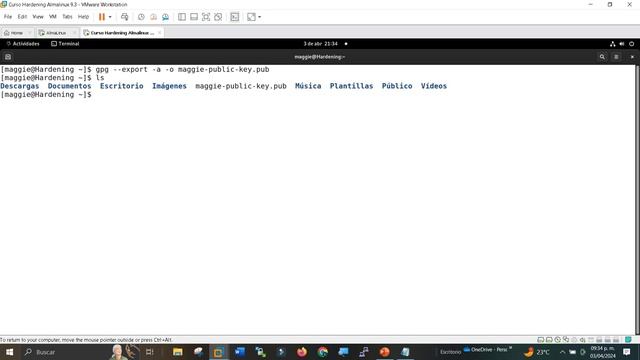Open the VM menu
The image size is (640, 360).
coord(53,17)
